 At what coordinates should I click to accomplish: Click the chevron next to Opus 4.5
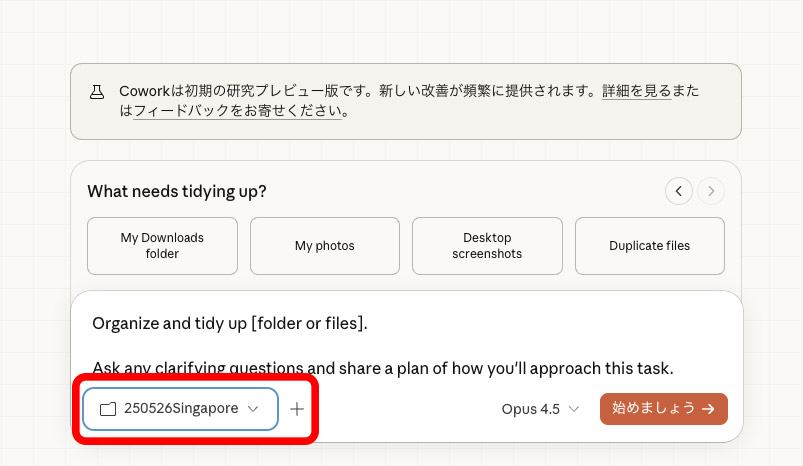573,409
